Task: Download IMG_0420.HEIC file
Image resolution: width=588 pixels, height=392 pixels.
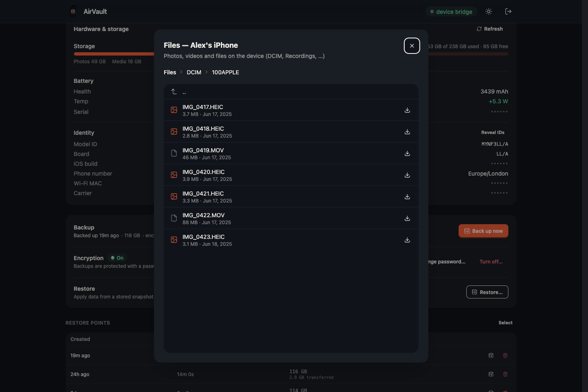Action: click(x=407, y=175)
